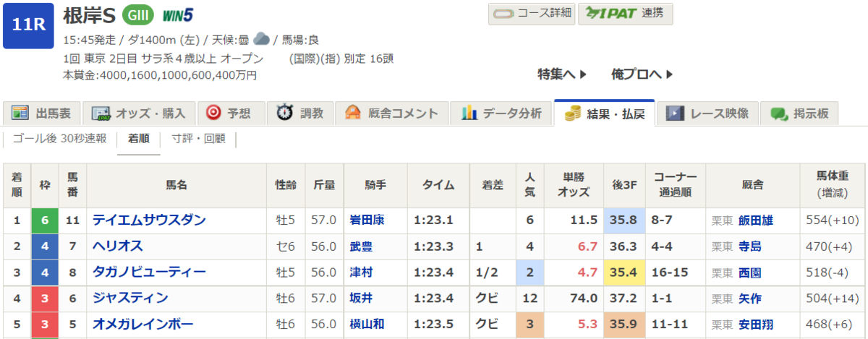Click the 馬体重 column header
Screen dimensions: 868x339
831,185
